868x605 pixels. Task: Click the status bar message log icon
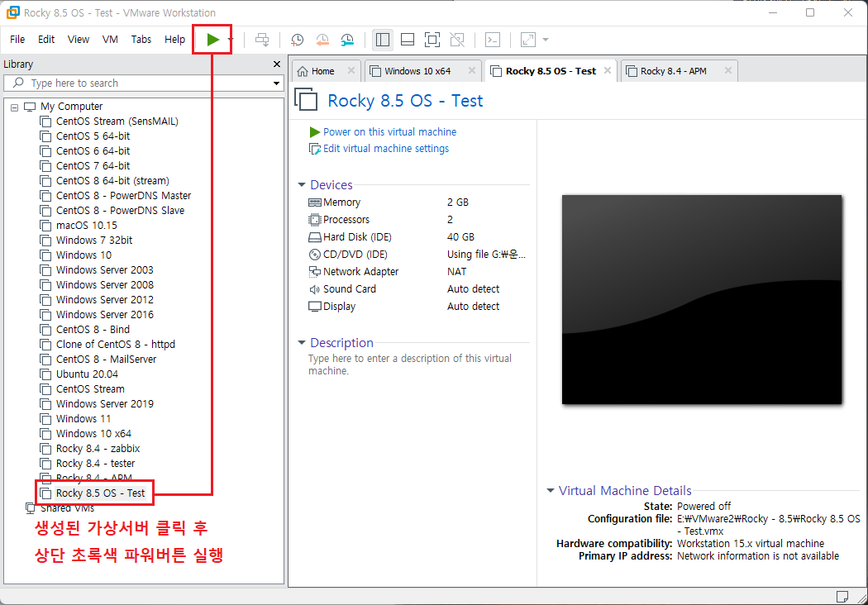click(842, 596)
